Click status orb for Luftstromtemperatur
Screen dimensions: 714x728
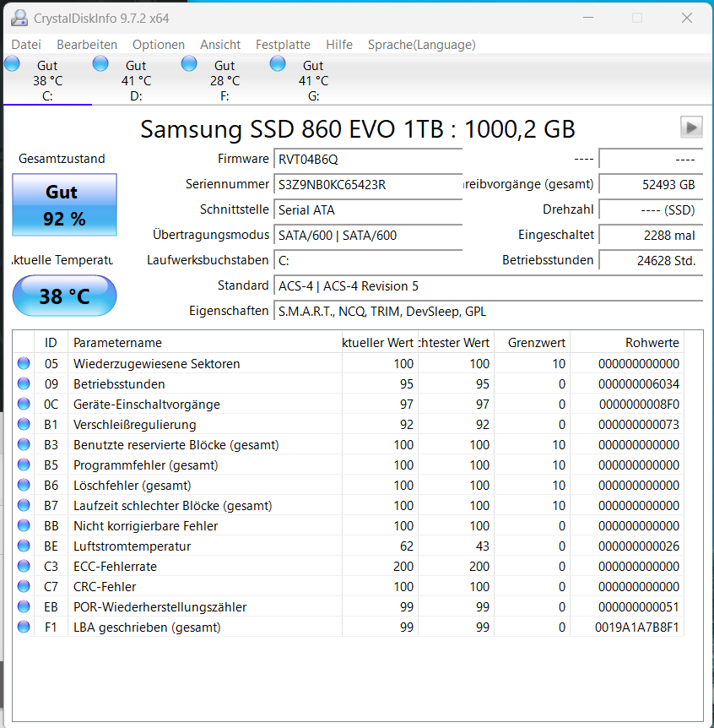(24, 546)
